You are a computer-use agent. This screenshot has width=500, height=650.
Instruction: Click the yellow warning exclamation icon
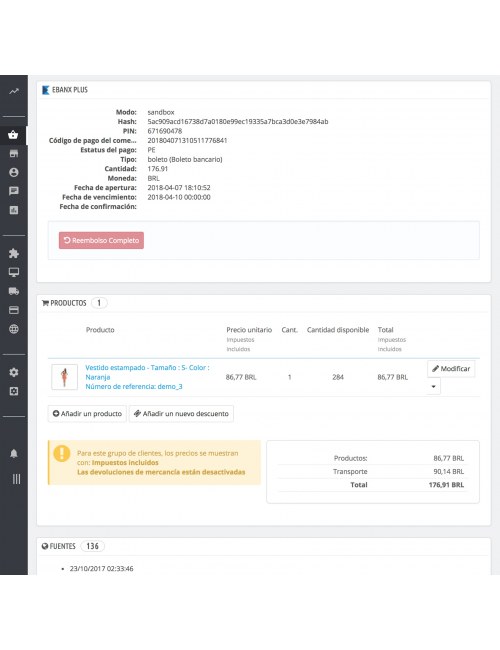click(62, 454)
